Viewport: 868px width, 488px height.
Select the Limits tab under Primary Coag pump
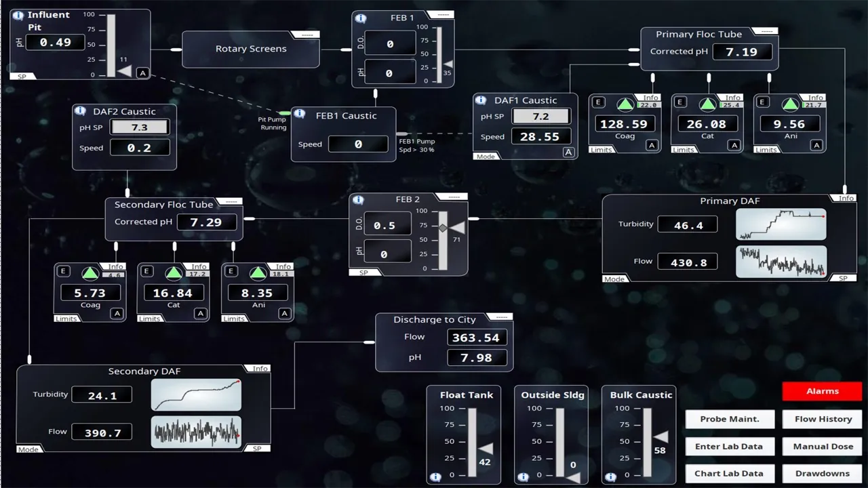pos(601,150)
